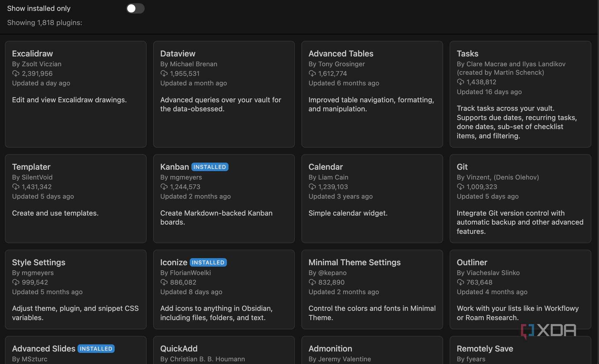The image size is (599, 364).
Task: Click the download icon on Git card
Action: click(x=460, y=187)
